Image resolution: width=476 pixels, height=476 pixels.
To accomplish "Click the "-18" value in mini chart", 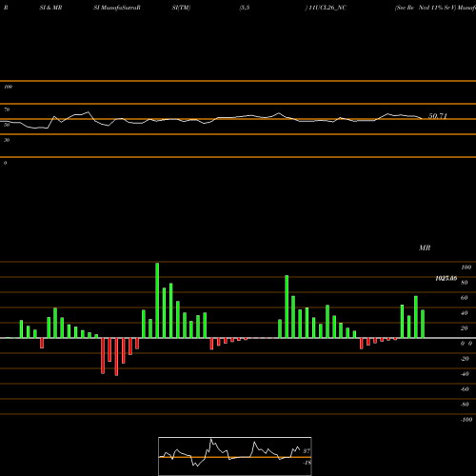I will (307, 463).
